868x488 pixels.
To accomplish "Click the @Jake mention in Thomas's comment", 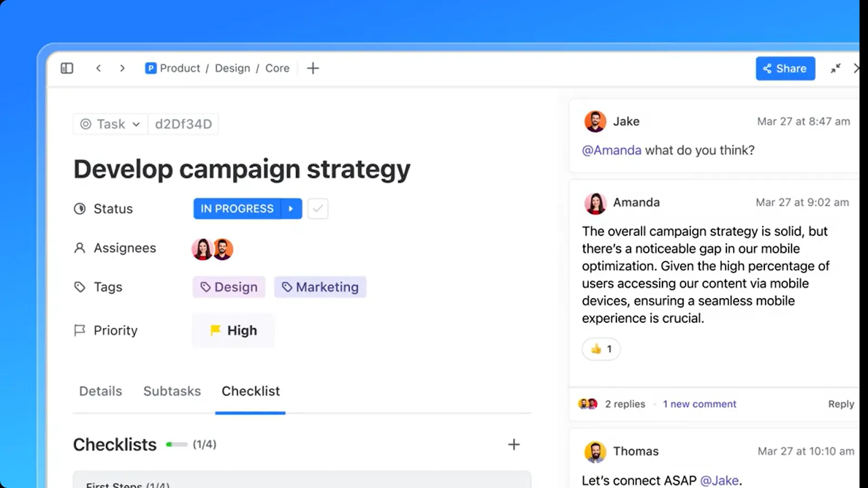I will pos(719,480).
